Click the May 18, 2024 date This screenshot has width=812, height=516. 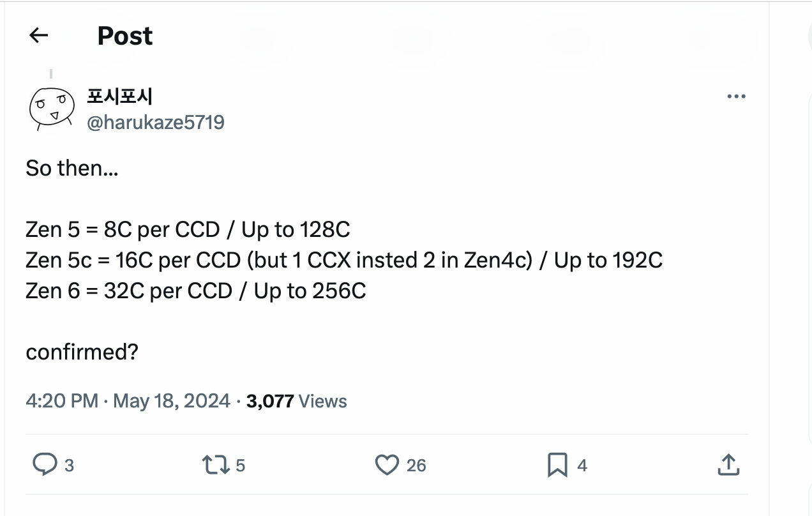[x=172, y=401]
